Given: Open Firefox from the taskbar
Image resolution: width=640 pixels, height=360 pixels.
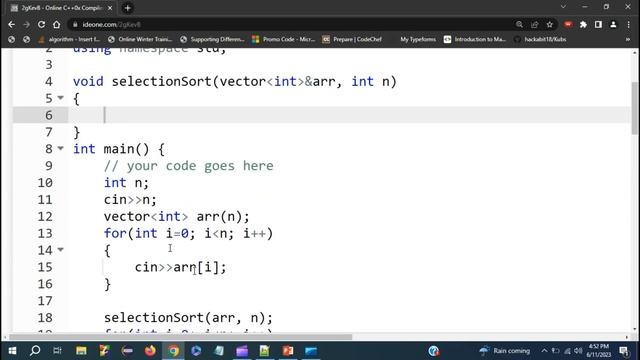Looking at the screenshot, I should click(x=150, y=351).
